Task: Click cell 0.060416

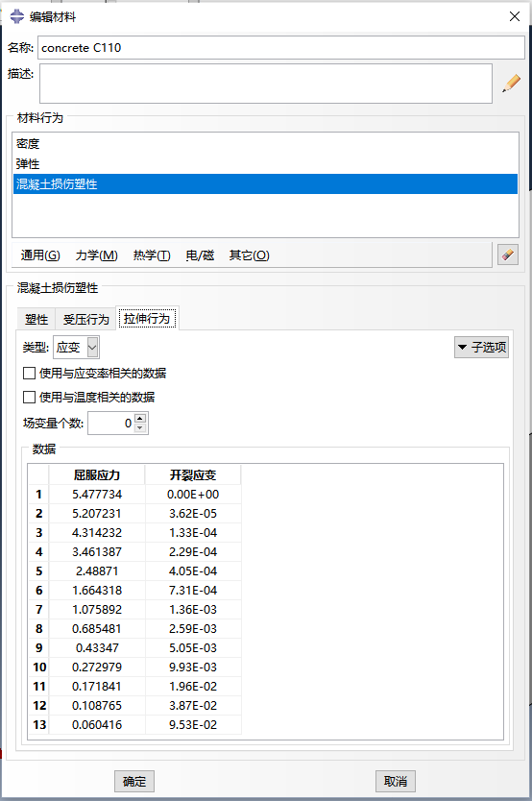Action: point(97,725)
